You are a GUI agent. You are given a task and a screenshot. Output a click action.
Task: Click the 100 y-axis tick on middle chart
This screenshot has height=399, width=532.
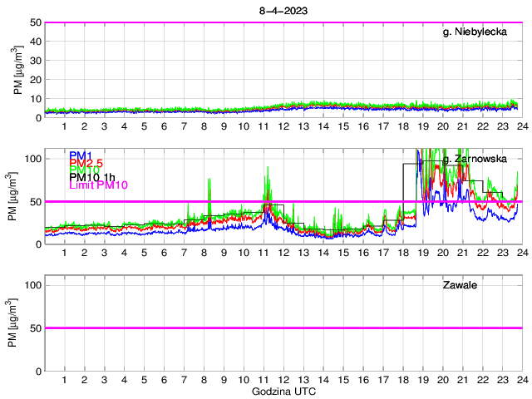(33, 158)
